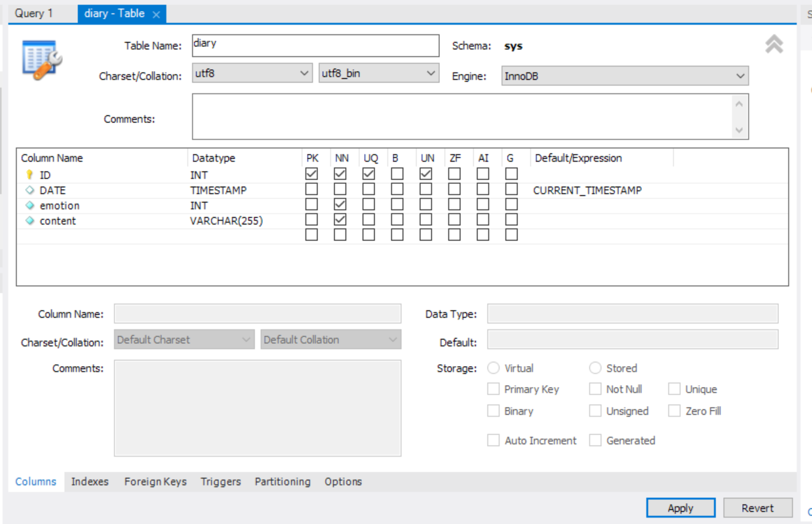Click the Apply button
812x524 pixels.
tap(680, 508)
